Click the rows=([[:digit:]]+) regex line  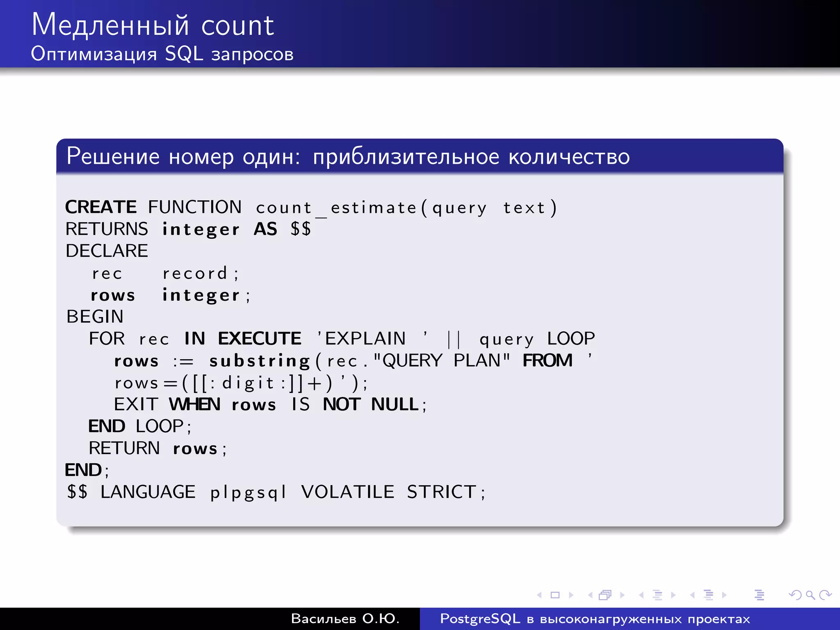click(241, 383)
